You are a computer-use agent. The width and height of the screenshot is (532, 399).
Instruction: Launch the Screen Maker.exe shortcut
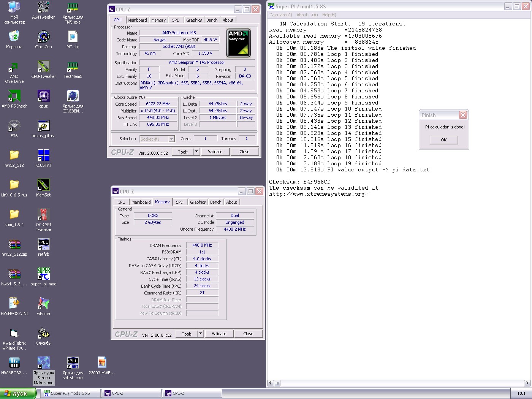[x=43, y=363]
